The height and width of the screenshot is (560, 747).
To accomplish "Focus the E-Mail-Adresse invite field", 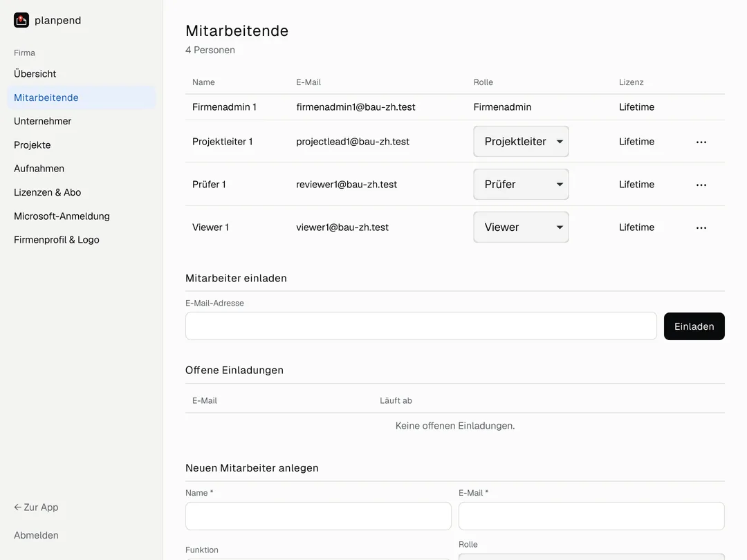I will pyautogui.click(x=421, y=326).
